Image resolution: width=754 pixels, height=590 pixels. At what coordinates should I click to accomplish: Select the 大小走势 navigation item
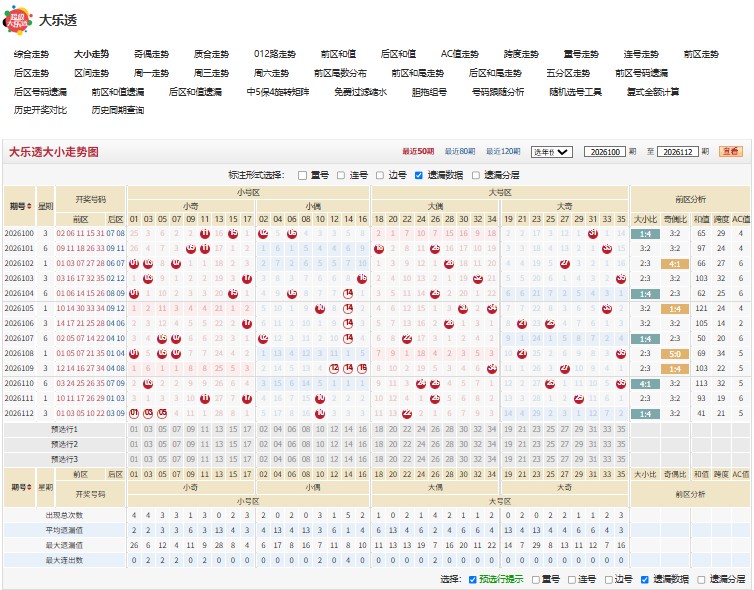click(91, 54)
